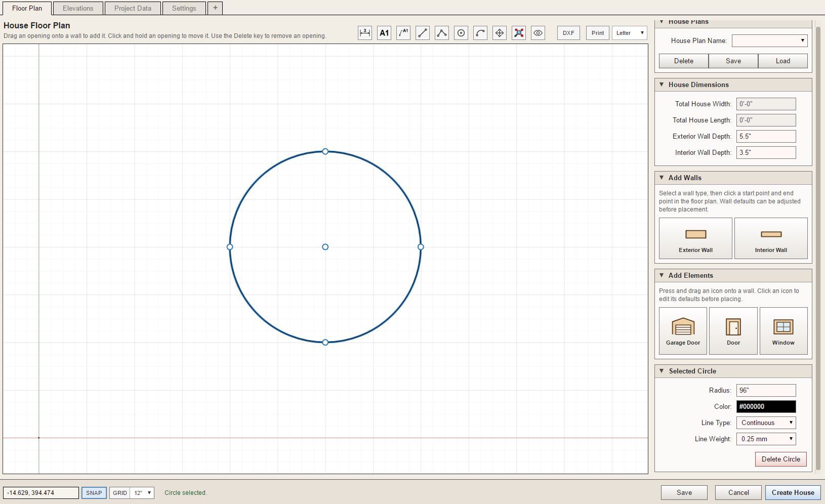The width and height of the screenshot is (825, 504).
Task: Click the Exterior Wall icon
Action: pyautogui.click(x=695, y=238)
